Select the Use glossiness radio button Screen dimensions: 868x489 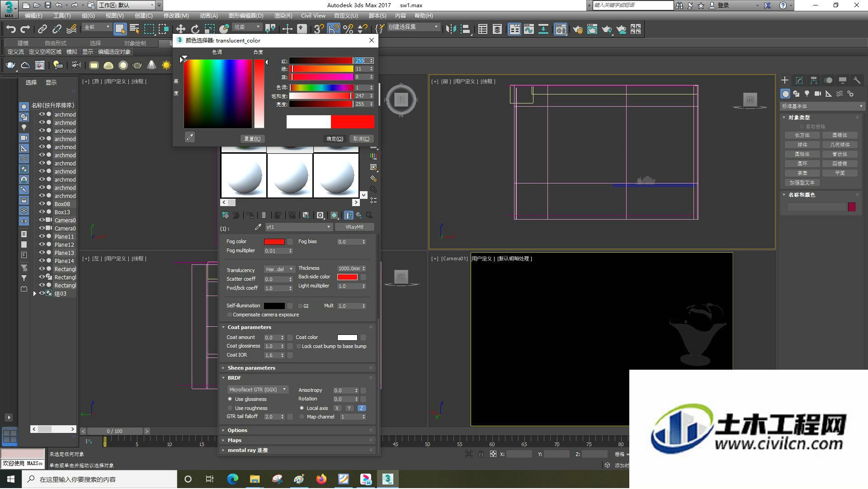(x=230, y=400)
